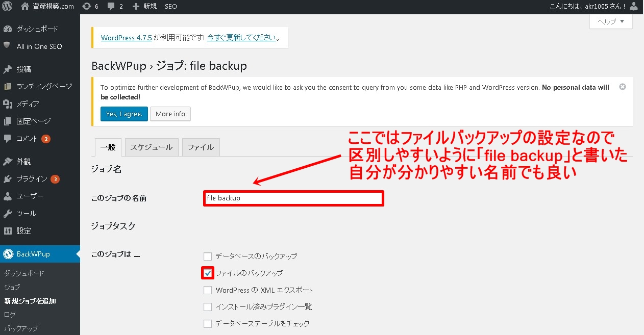This screenshot has height=335, width=644.
Task: Click into the このジョブの名前 text field
Action: pyautogui.click(x=293, y=198)
